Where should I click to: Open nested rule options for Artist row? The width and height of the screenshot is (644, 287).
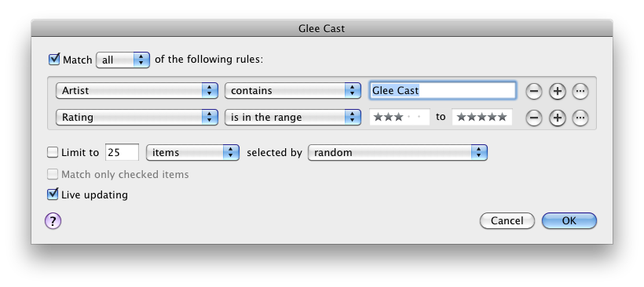(x=580, y=92)
